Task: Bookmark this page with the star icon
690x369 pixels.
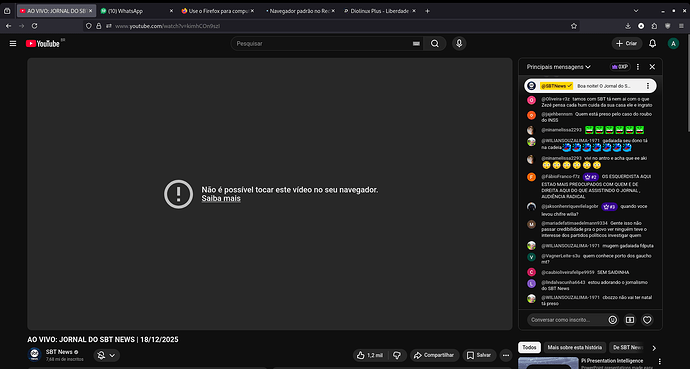Action: coord(574,26)
